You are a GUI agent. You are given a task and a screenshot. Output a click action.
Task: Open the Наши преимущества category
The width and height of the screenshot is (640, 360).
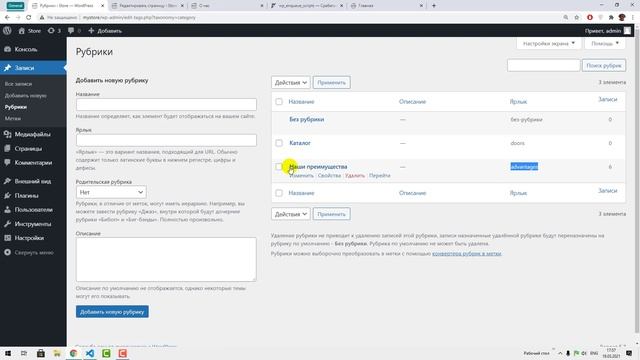[318, 167]
